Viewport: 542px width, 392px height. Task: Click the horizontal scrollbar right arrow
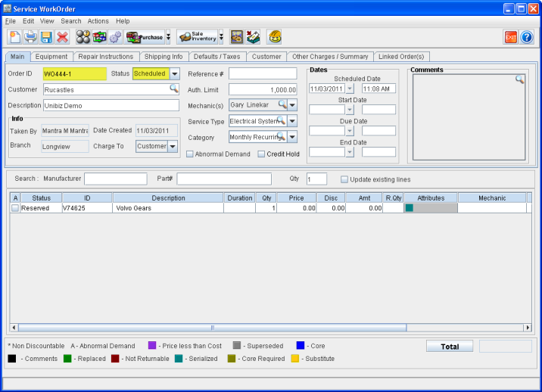528,328
